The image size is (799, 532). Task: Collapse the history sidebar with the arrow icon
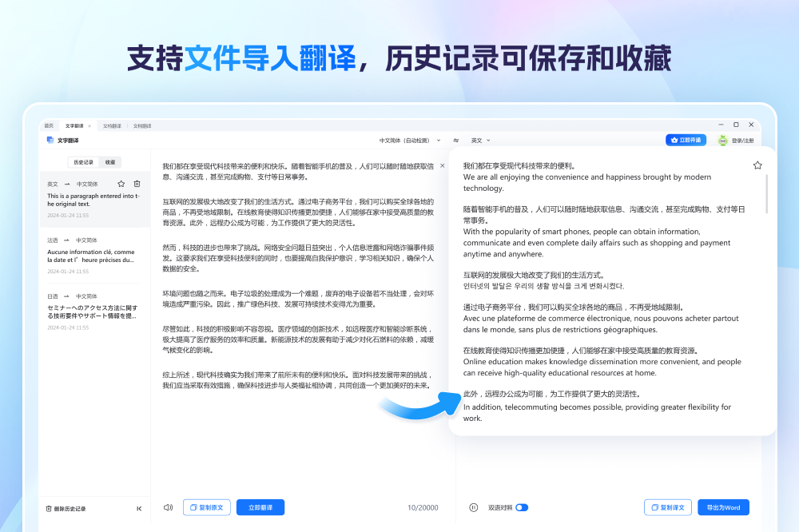click(138, 507)
